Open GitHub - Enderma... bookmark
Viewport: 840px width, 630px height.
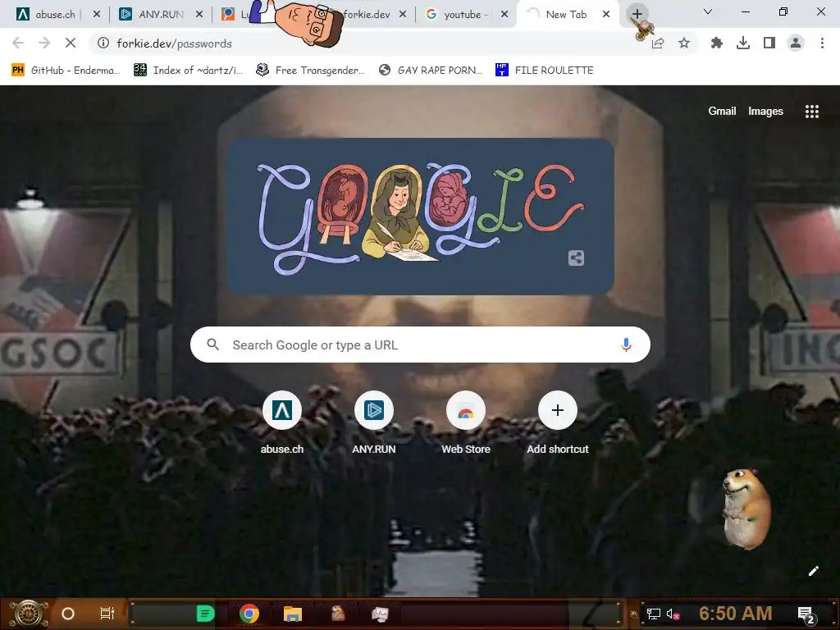pyautogui.click(x=66, y=71)
